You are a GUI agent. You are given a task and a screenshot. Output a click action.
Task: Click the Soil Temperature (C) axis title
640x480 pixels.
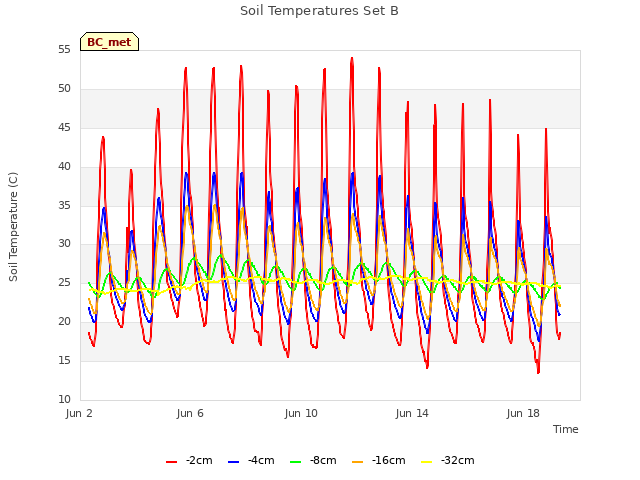[13, 227]
